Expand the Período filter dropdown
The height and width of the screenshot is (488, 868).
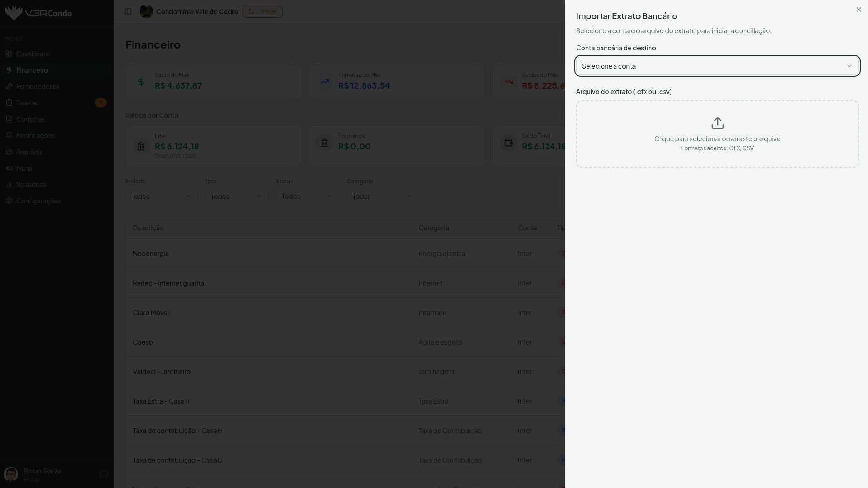point(161,197)
